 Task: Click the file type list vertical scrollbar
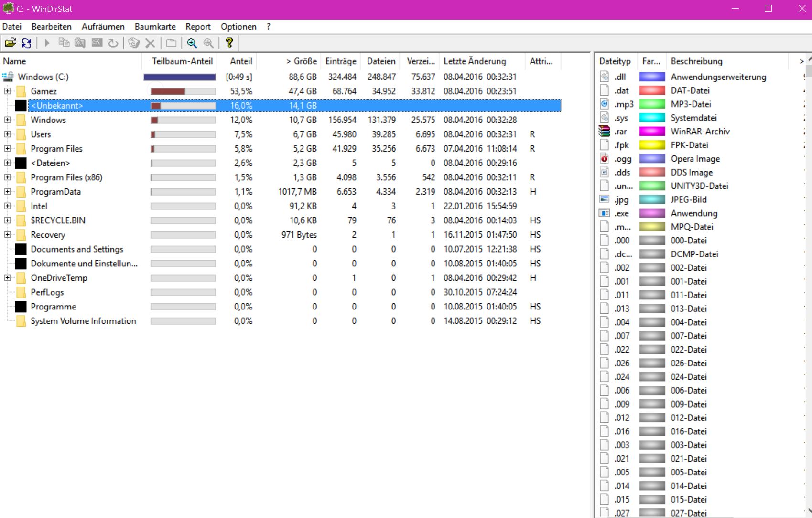809,286
